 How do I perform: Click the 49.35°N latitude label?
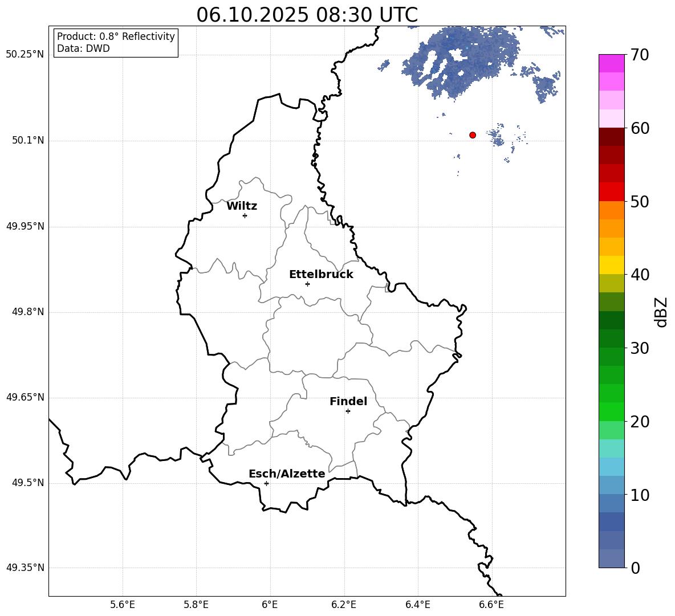tap(25, 568)
